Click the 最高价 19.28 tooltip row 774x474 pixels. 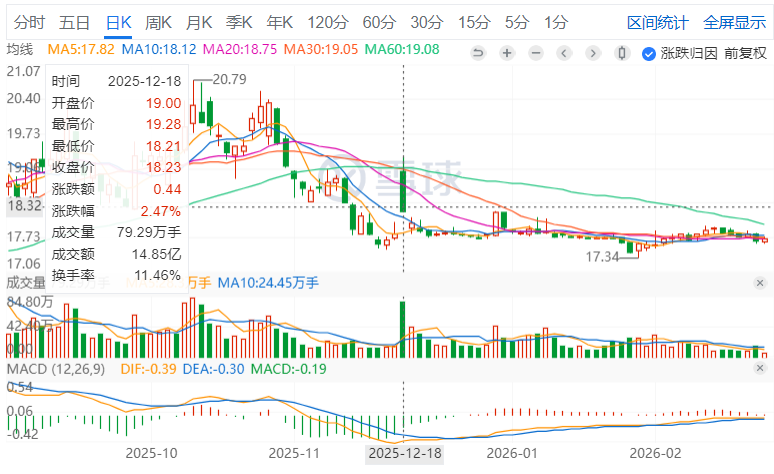point(116,124)
